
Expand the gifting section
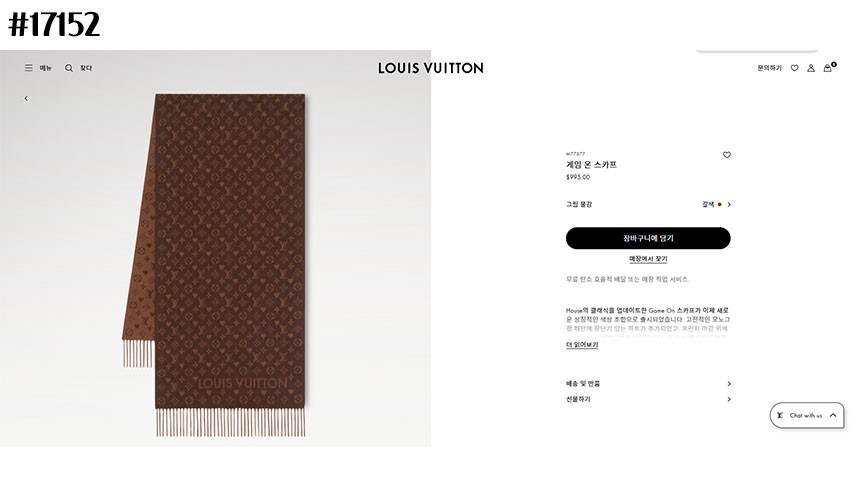tap(648, 399)
